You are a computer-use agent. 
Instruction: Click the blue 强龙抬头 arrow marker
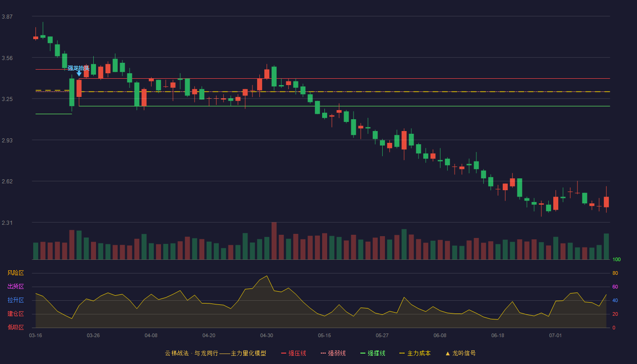tap(79, 73)
